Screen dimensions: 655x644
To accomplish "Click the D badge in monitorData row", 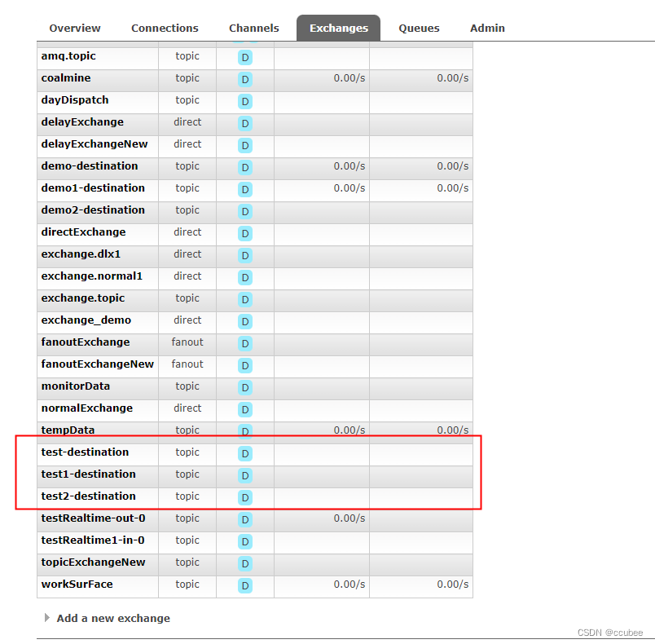I will pos(245,388).
